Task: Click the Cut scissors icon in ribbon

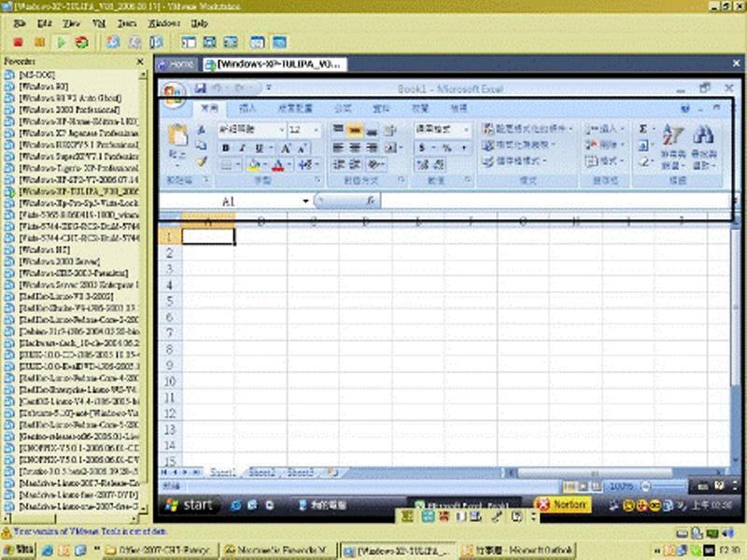Action: (x=202, y=130)
